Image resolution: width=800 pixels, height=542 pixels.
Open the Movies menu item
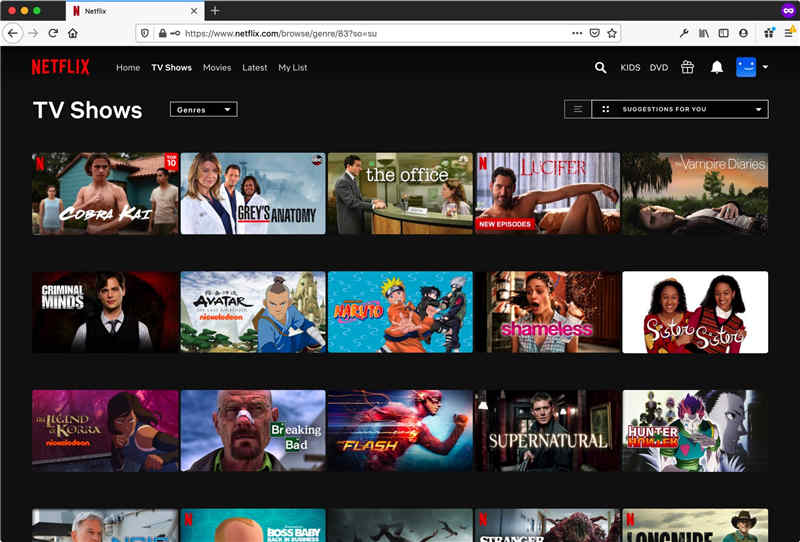(x=217, y=67)
